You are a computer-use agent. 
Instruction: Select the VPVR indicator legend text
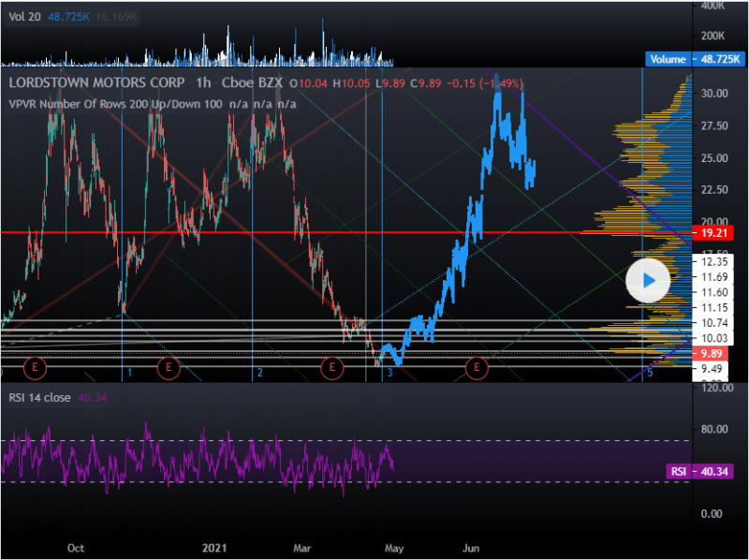click(x=153, y=104)
